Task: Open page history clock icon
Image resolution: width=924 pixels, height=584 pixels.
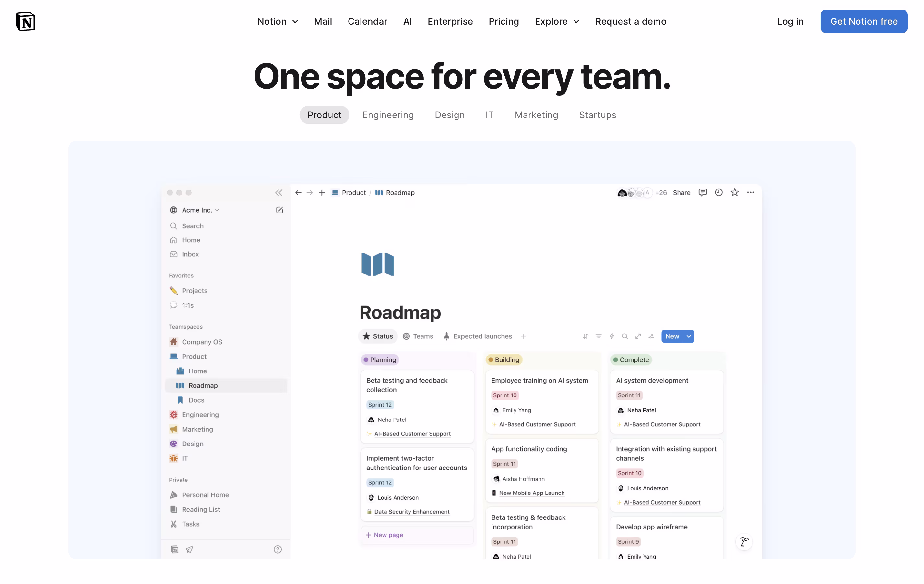Action: (719, 193)
